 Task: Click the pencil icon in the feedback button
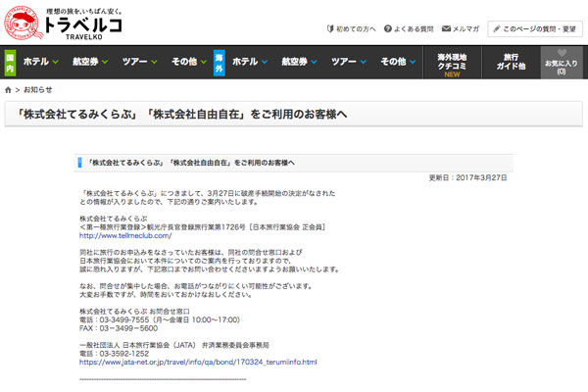[x=497, y=28]
